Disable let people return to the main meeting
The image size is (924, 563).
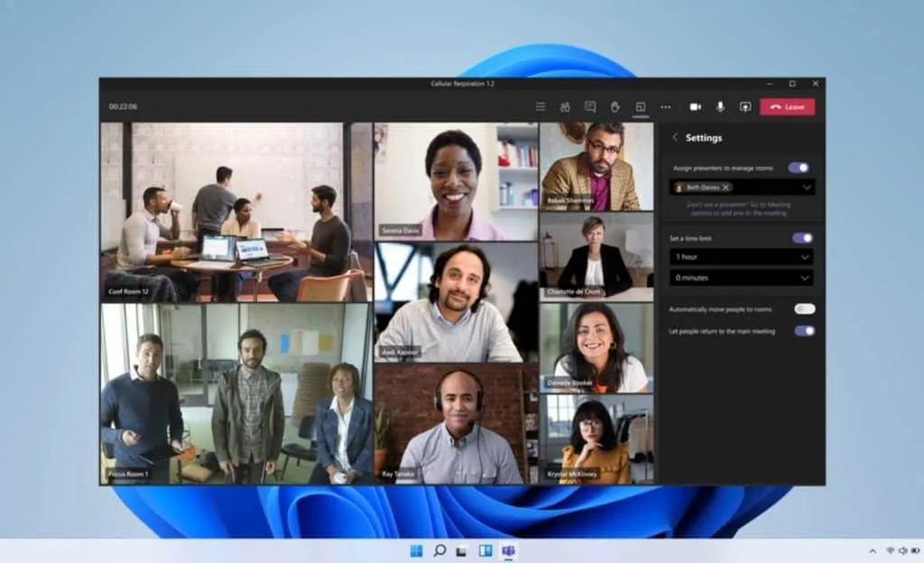coord(804,331)
